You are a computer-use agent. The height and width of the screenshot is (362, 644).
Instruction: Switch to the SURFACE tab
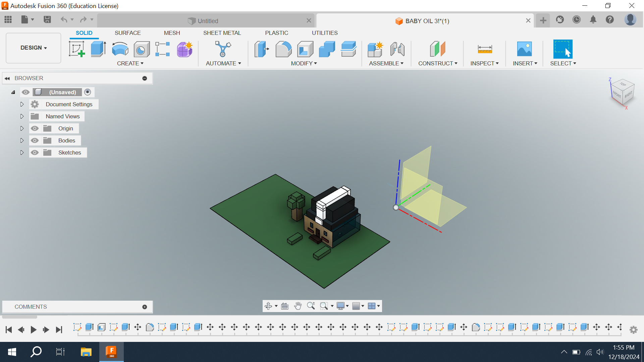(x=127, y=33)
